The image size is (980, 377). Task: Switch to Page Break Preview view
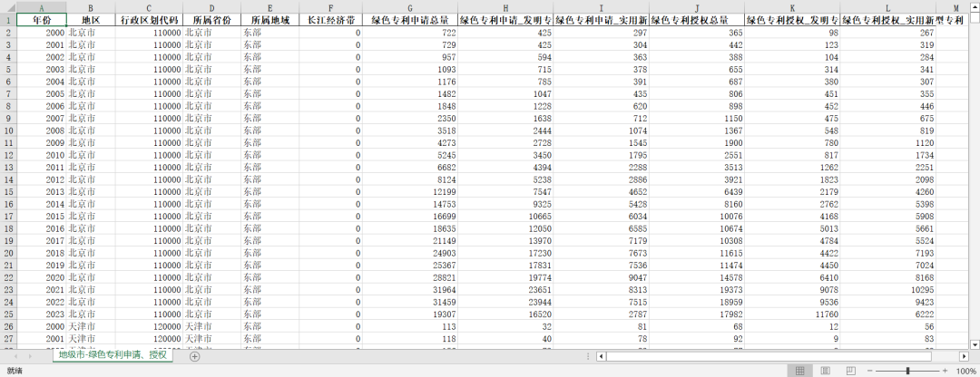(850, 371)
